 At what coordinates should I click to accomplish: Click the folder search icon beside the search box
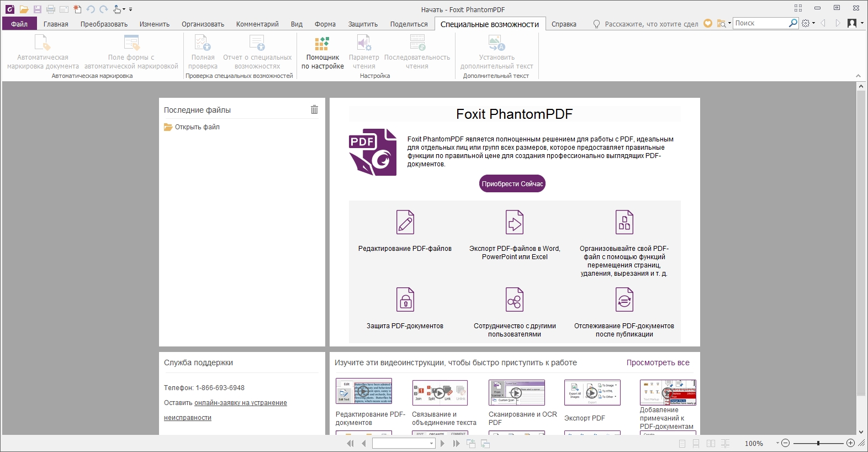[x=721, y=23]
